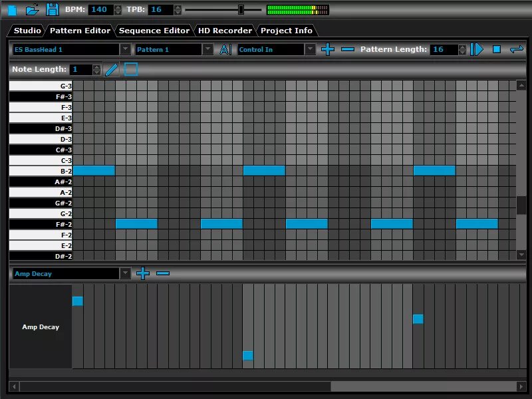Expand the Pattern 1 dropdown
Viewport: 532px width, 399px height.
207,49
